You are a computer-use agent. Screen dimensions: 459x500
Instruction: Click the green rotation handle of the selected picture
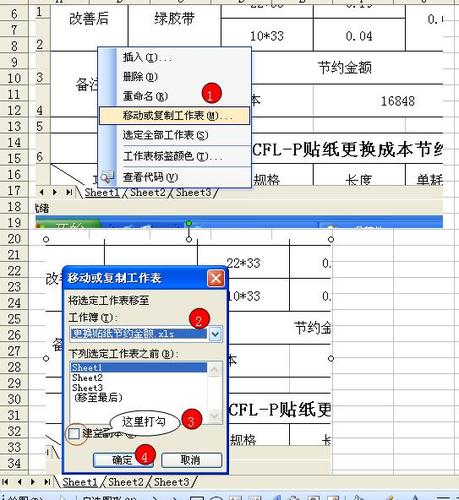(189, 223)
